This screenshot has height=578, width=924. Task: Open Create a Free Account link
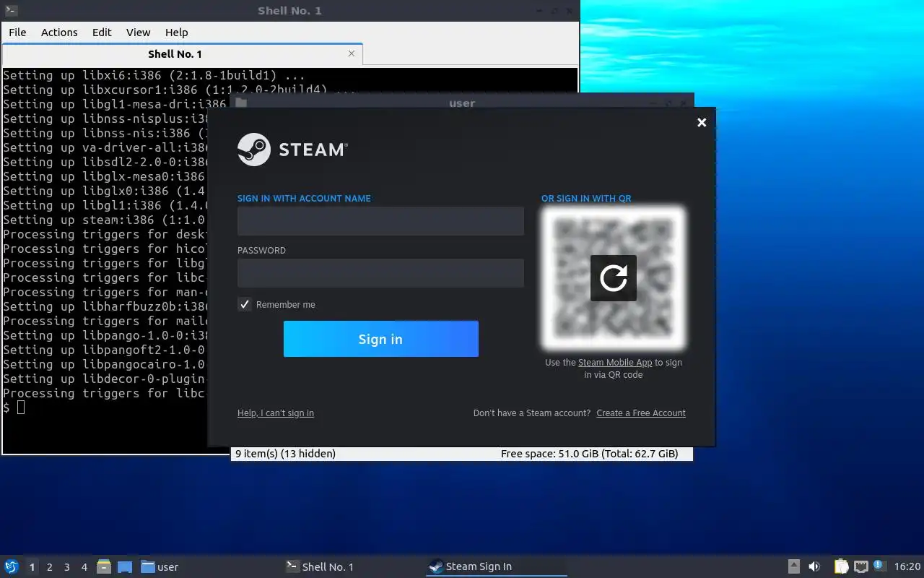pyautogui.click(x=641, y=413)
